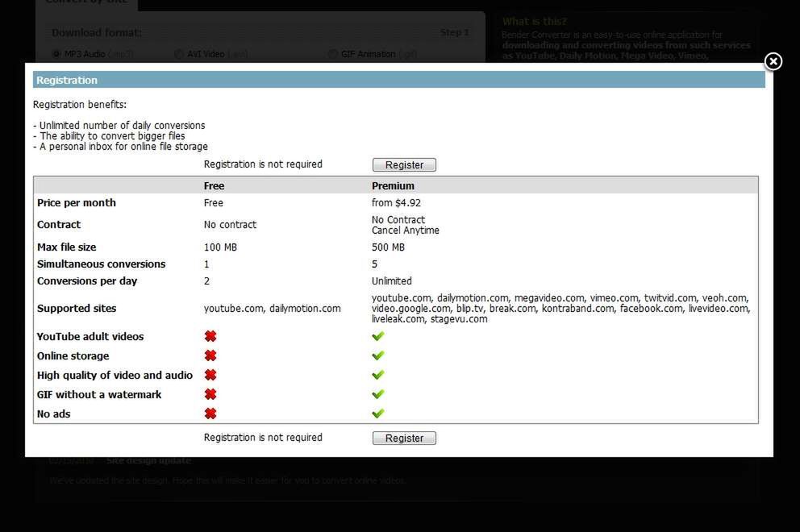Click the dimmed 'Download format:' label behind the popup
Viewport: 800px width, 532px height.
click(97, 32)
